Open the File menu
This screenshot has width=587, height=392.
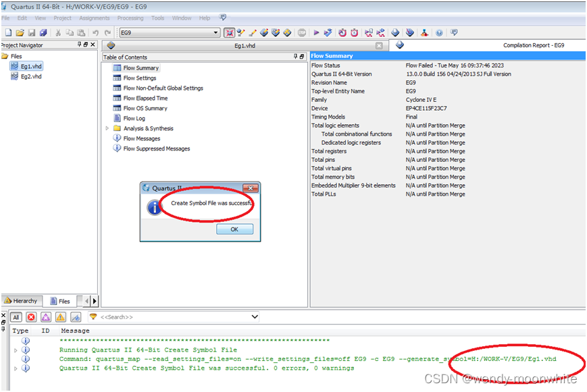(x=5, y=18)
